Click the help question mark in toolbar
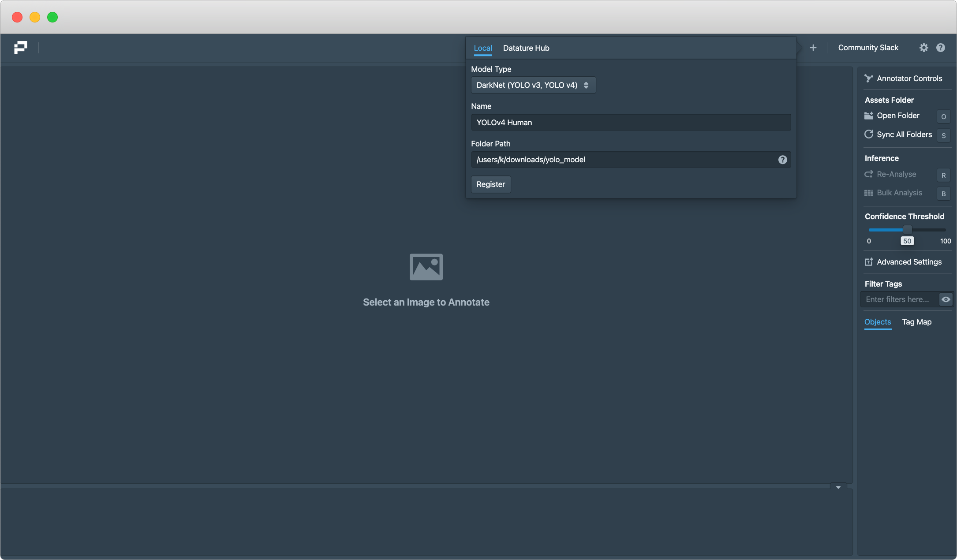This screenshot has width=957, height=560. (941, 48)
